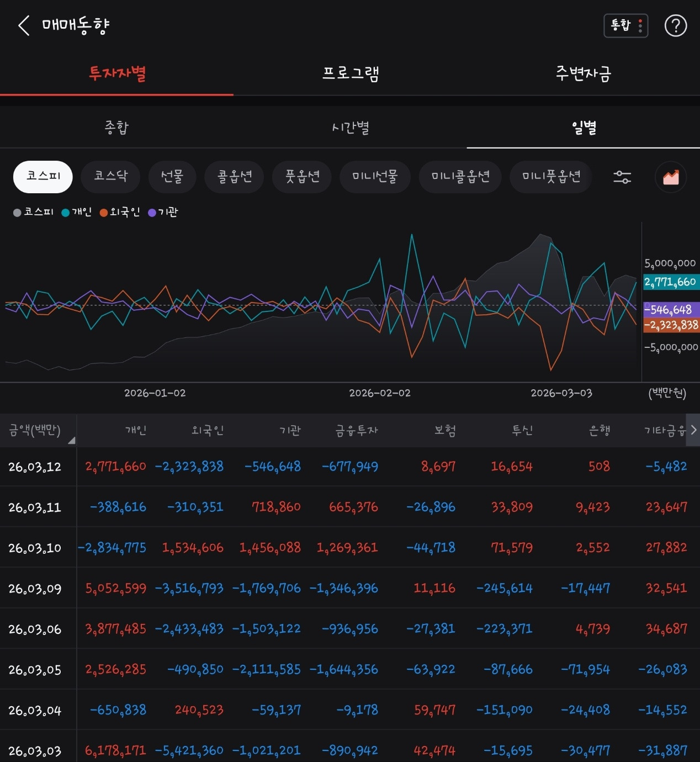Select the 미니콜옵션 market chip
Viewport: 700px width, 762px height.
point(460,177)
